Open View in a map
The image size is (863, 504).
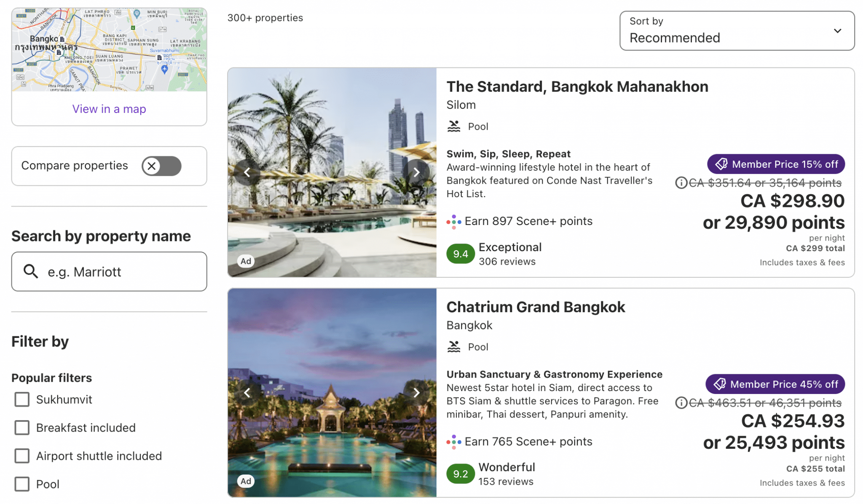coord(109,109)
